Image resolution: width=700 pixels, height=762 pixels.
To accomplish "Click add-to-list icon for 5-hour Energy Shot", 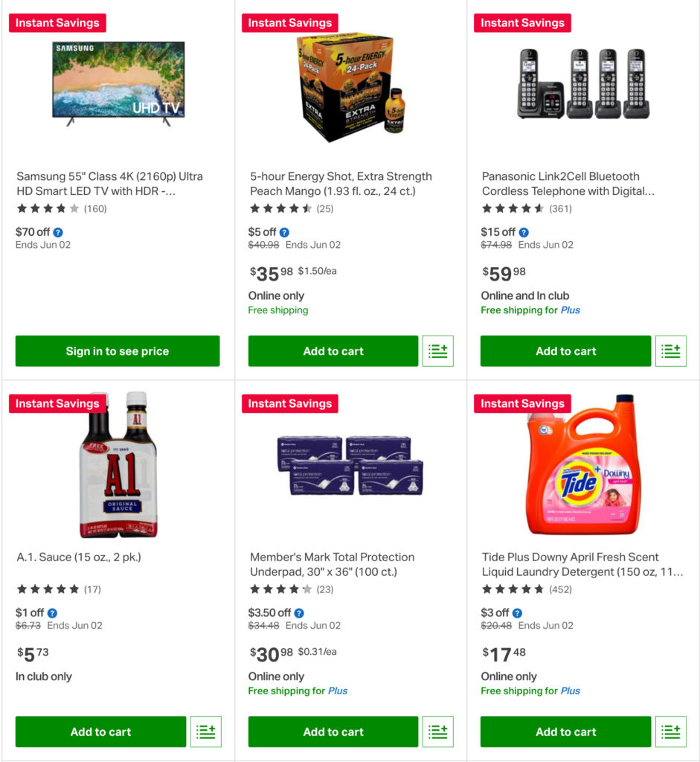I will (438, 351).
